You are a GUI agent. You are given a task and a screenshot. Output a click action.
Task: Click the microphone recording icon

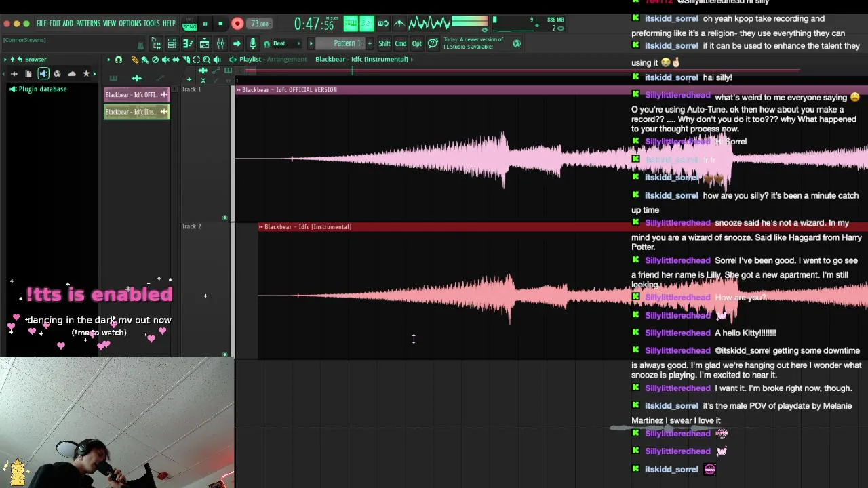pyautogui.click(x=253, y=43)
